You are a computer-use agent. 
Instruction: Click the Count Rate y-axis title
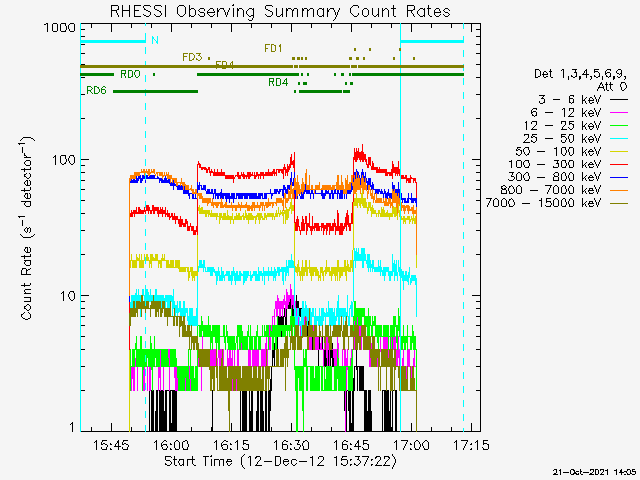point(27,228)
